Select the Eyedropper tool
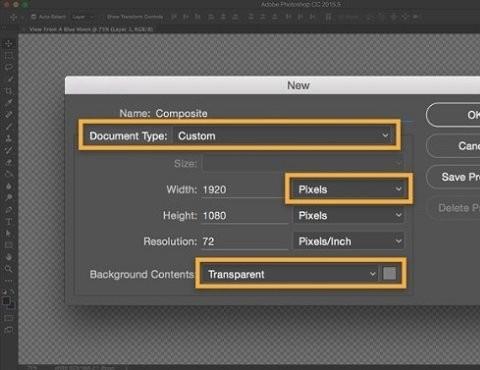Screen dimensions: 480x370 tap(9, 103)
